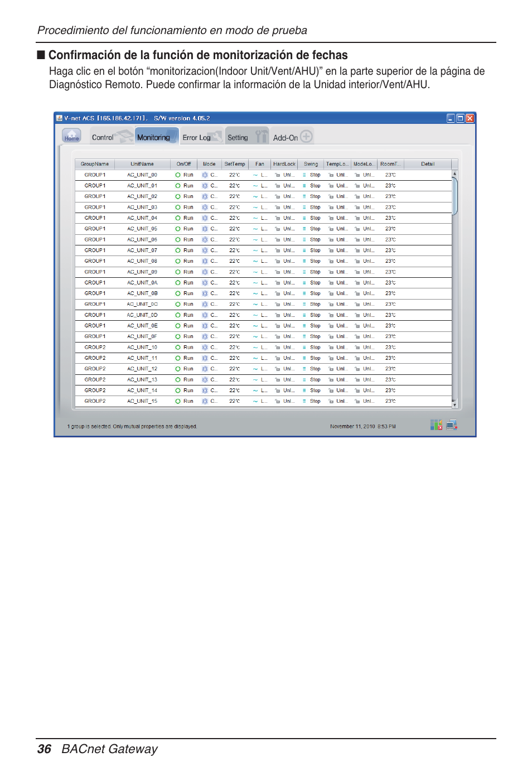This screenshot has height=781, width=532.
Task: Click the network computer icon in status bar
Action: click(x=452, y=425)
